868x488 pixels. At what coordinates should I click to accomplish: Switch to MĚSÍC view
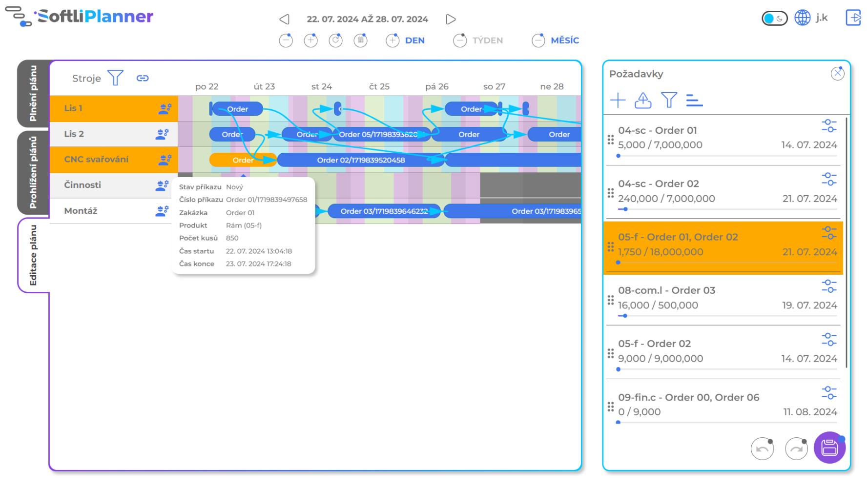click(556, 41)
